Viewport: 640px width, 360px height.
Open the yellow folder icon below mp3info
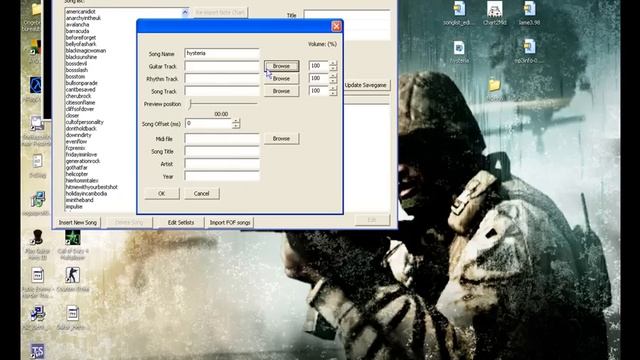494,85
